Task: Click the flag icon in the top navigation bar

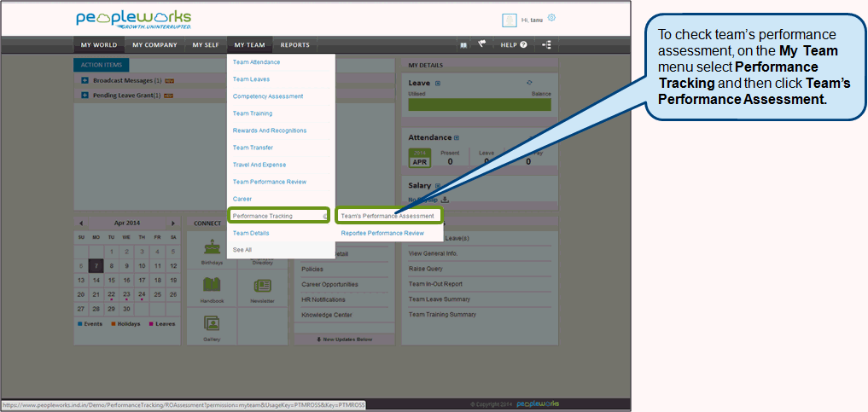Action: click(481, 44)
